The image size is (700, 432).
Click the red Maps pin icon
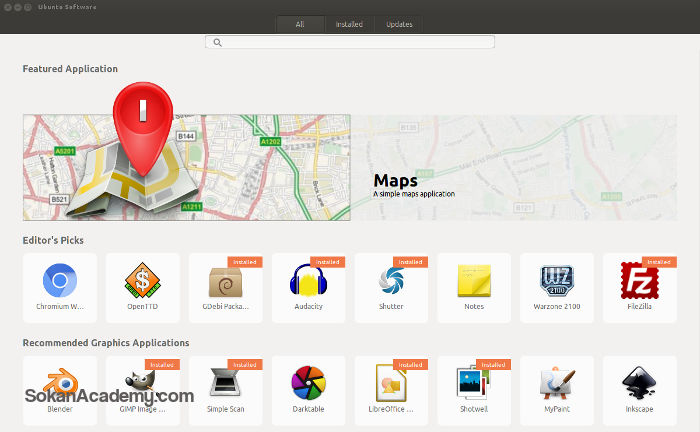(143, 129)
